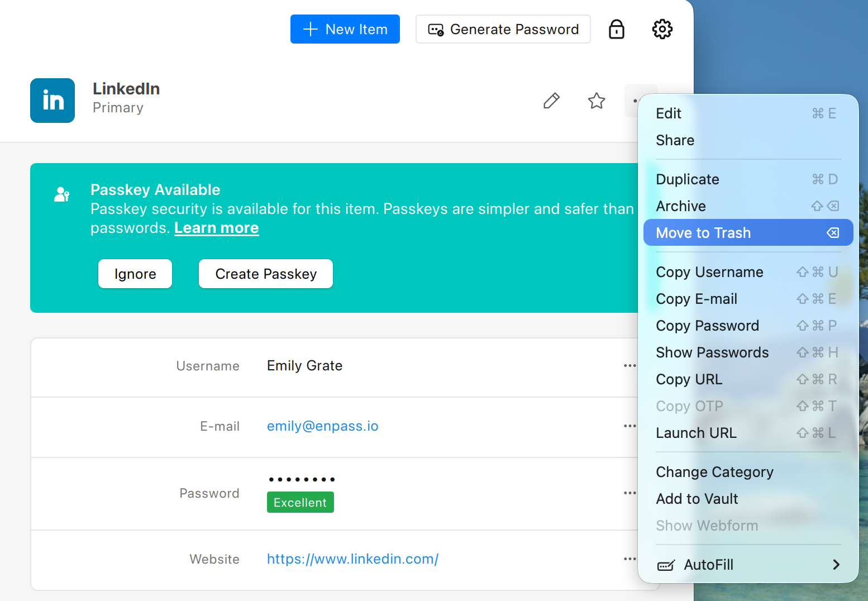Image resolution: width=868 pixels, height=601 pixels.
Task: Click the Passkey Available heading
Action: pyautogui.click(x=155, y=190)
